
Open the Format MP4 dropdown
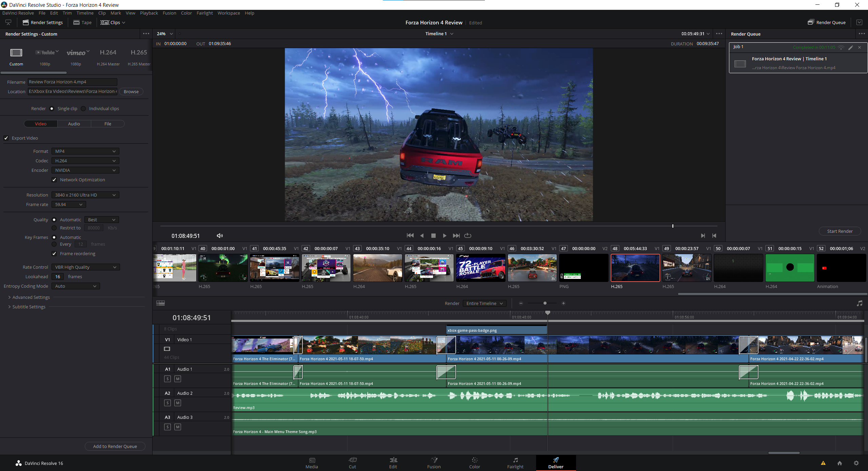[x=85, y=151]
